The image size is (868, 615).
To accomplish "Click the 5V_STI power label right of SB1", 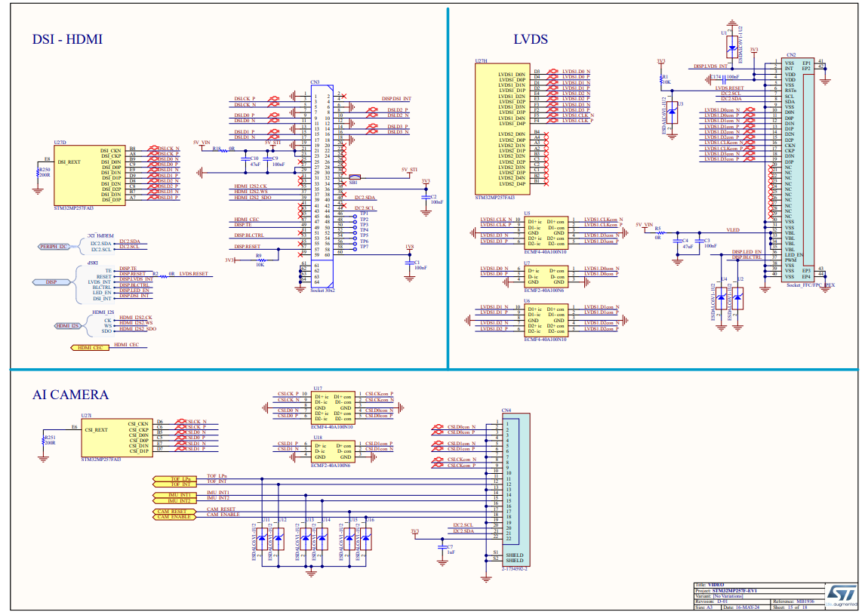I will 409,170.
